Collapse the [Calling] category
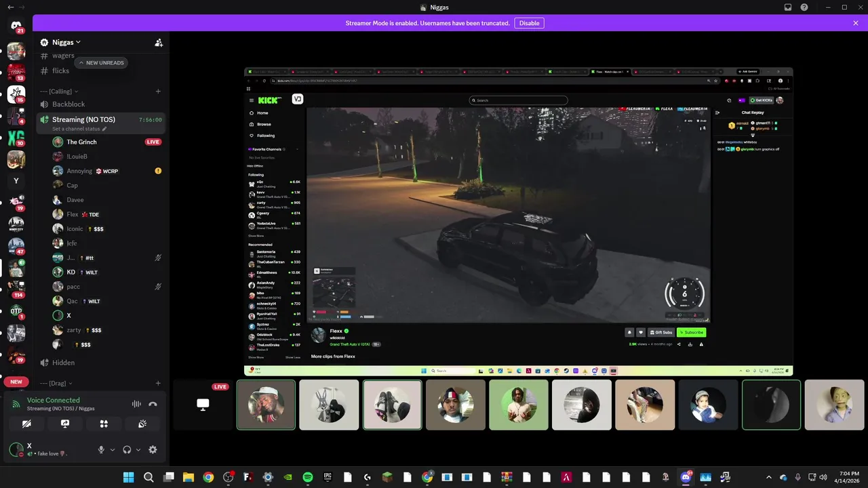The height and width of the screenshot is (488, 868). click(x=59, y=91)
